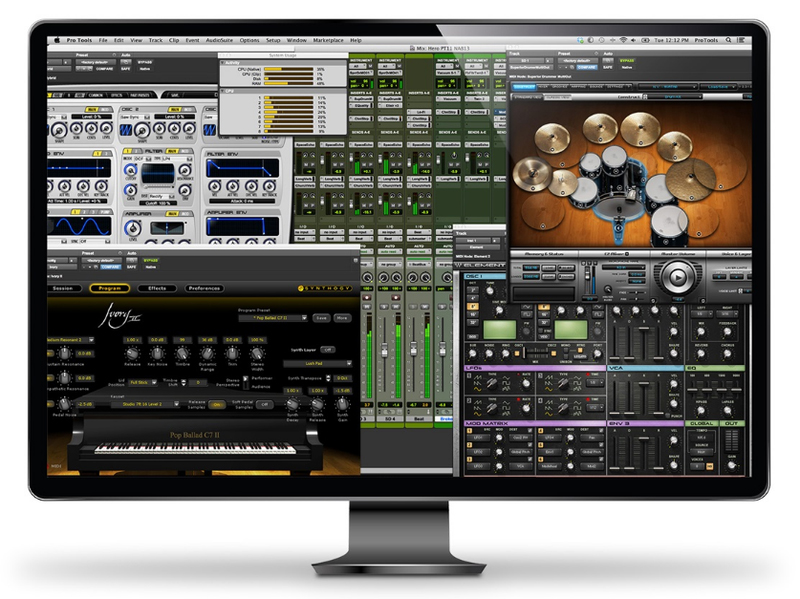Open the Setup menu
Viewport: 800px width, 599px height.
click(x=273, y=40)
